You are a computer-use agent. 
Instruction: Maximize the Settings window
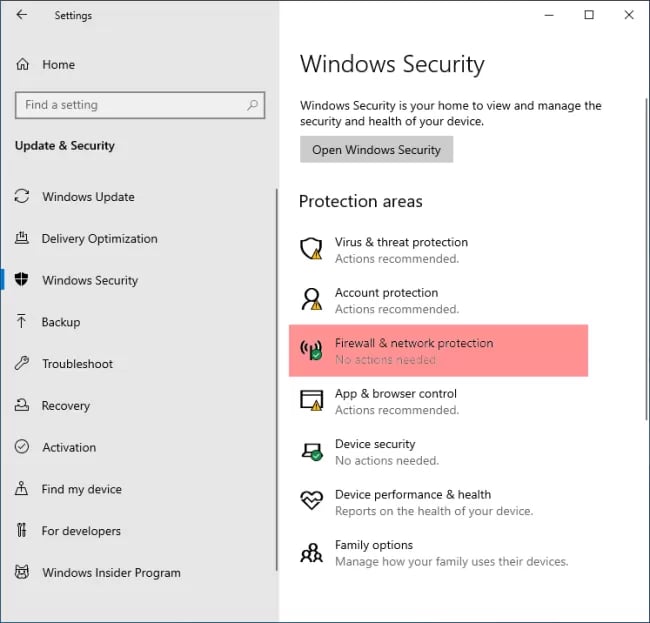[x=589, y=15]
